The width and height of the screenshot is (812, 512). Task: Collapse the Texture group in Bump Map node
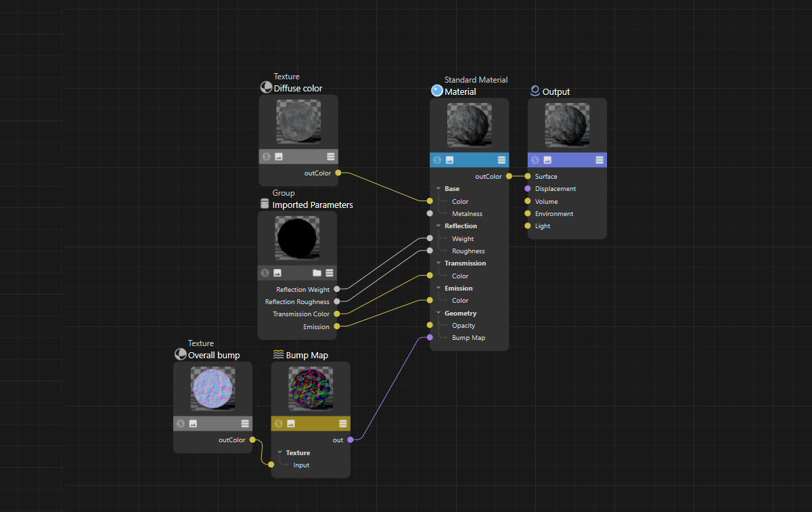click(x=279, y=453)
